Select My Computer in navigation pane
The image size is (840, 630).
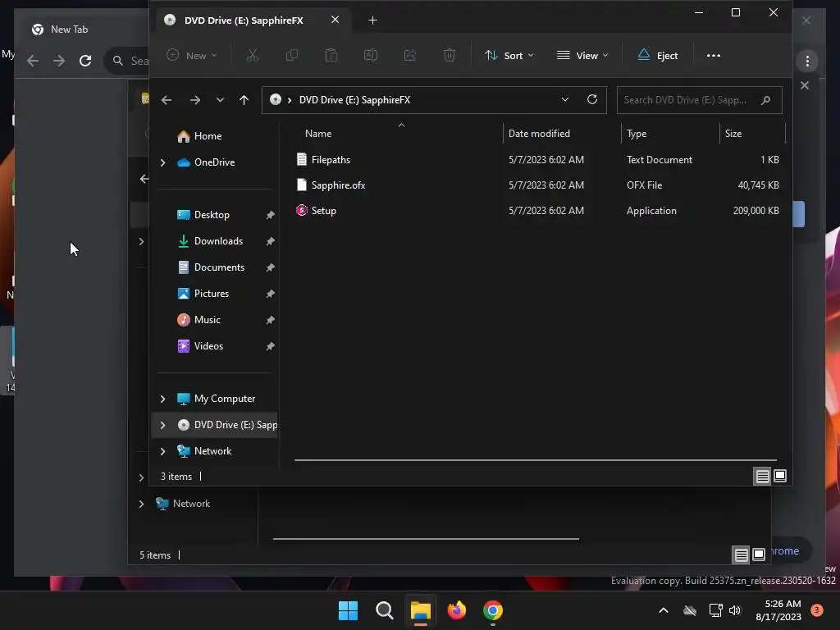[x=225, y=399]
